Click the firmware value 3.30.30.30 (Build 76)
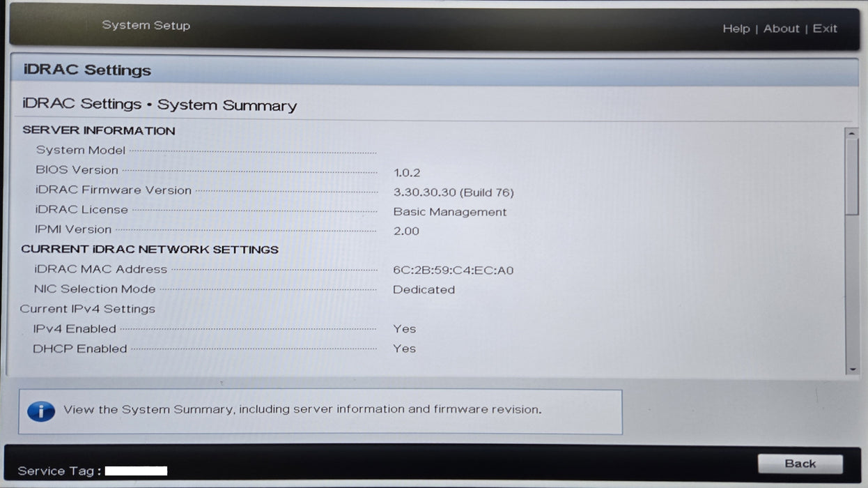Viewport: 868px width, 488px height. tap(454, 192)
